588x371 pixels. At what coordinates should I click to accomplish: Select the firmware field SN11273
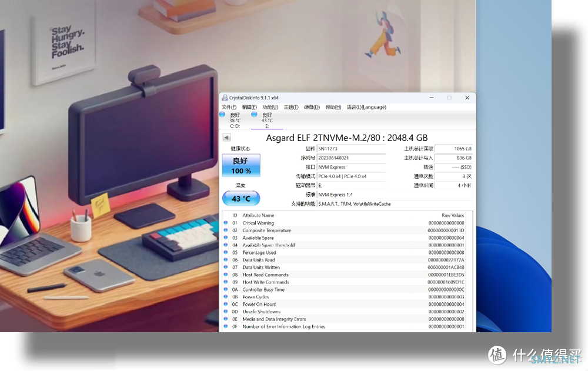pyautogui.click(x=351, y=149)
